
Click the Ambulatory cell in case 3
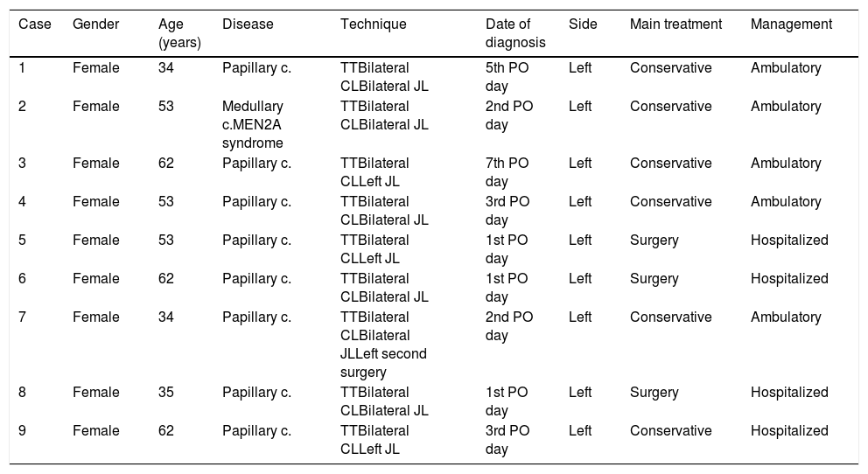[786, 164]
